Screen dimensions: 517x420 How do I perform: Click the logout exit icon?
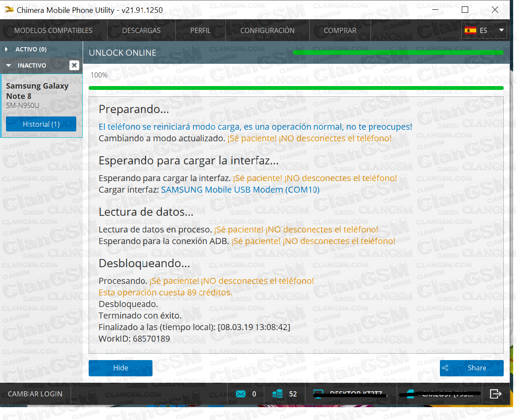click(x=496, y=394)
